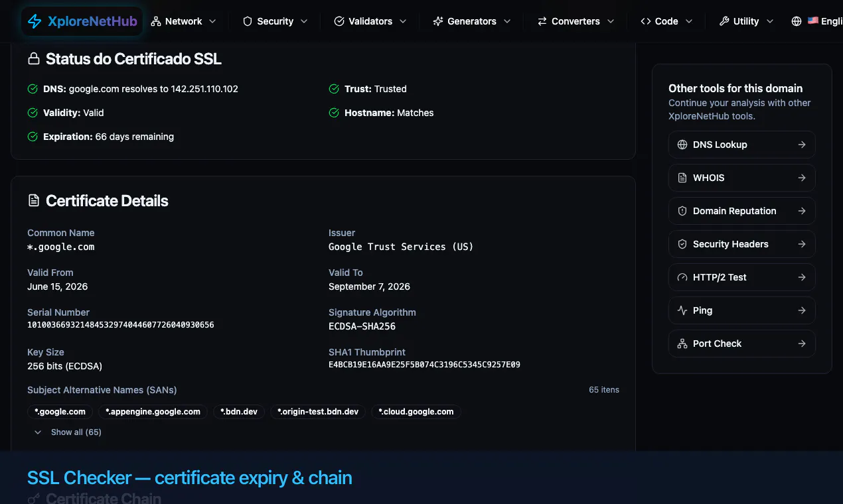Viewport: 843px width, 504px height.
Task: Click the shield-check icon in Security Headers row
Action: tap(682, 244)
